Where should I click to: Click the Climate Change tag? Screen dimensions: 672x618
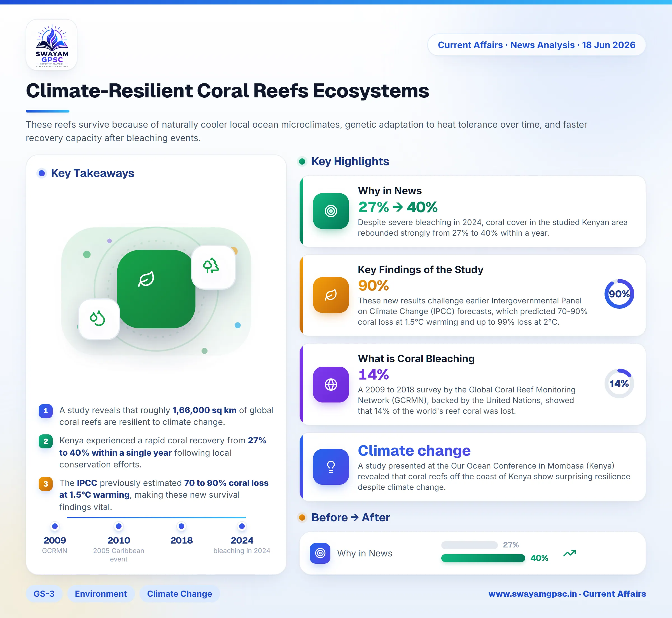coord(180,594)
